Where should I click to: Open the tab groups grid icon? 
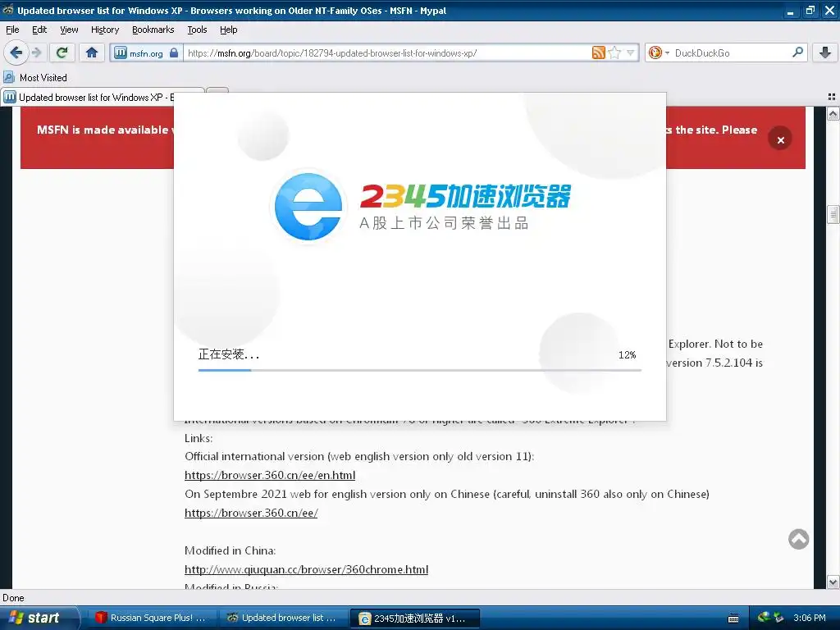click(x=832, y=97)
